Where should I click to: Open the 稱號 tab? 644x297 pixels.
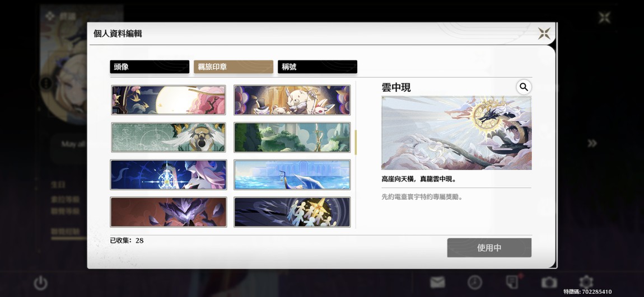[318, 67]
